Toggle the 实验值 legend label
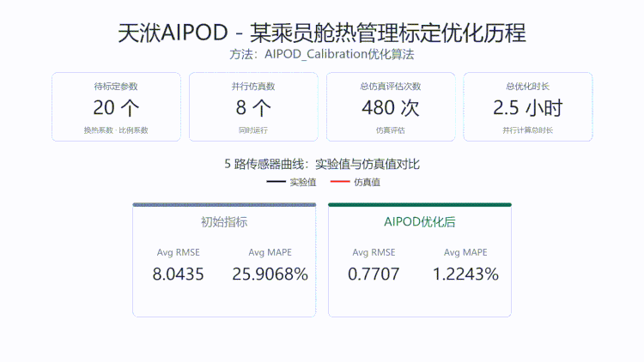Viewport: 644px width, 362px height. tap(303, 182)
